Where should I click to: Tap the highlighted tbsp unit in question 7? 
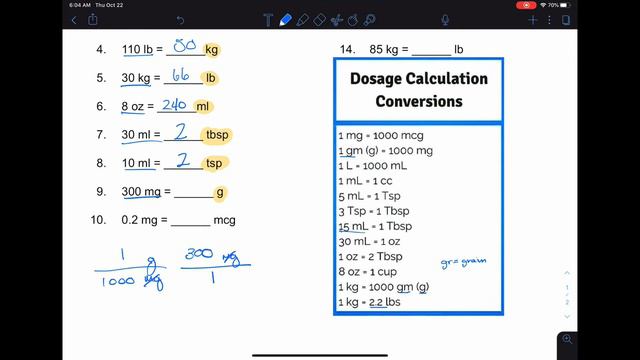click(x=217, y=135)
